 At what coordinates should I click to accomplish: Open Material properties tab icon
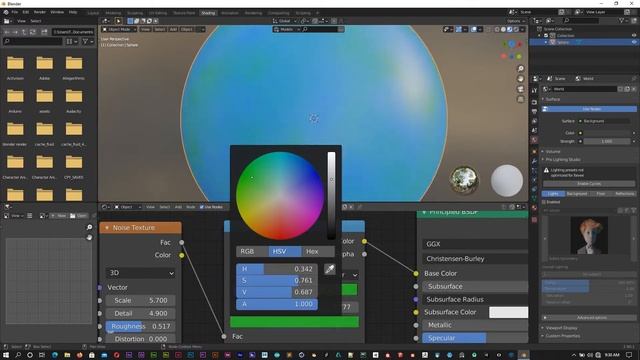tap(534, 208)
